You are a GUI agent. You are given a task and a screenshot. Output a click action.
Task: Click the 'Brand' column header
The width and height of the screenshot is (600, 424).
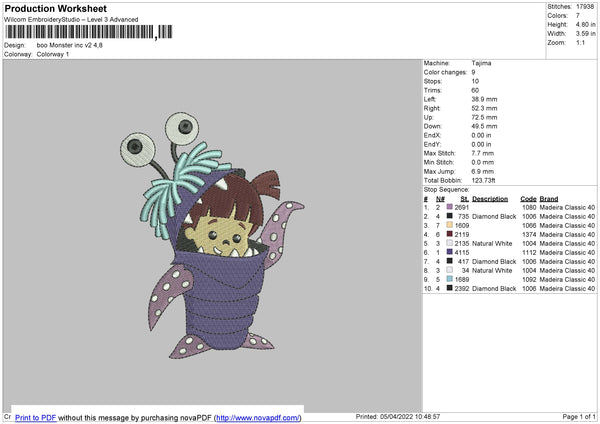tap(549, 199)
